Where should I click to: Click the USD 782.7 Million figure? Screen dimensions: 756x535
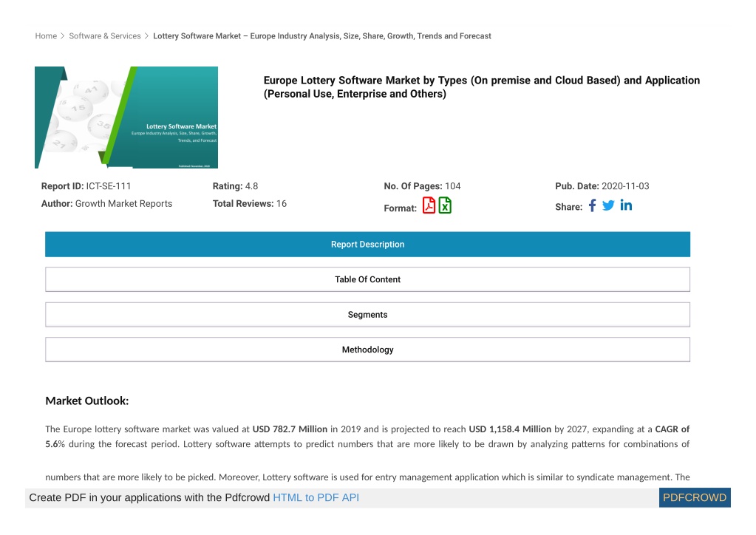tap(290, 429)
